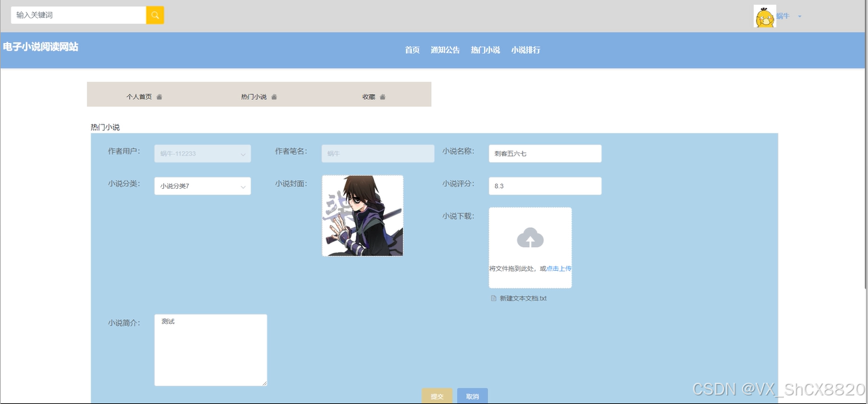
Task: Click the 新建文本文档.txt file name
Action: coord(523,299)
